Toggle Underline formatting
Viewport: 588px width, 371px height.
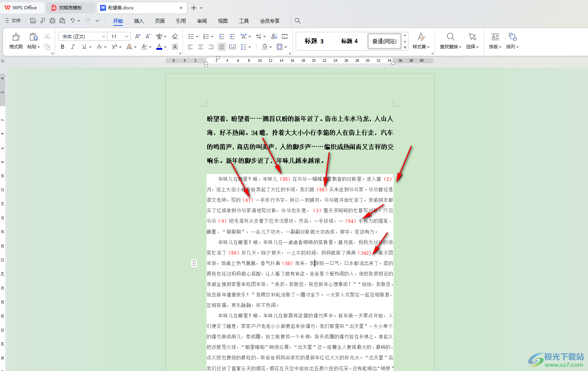84,47
